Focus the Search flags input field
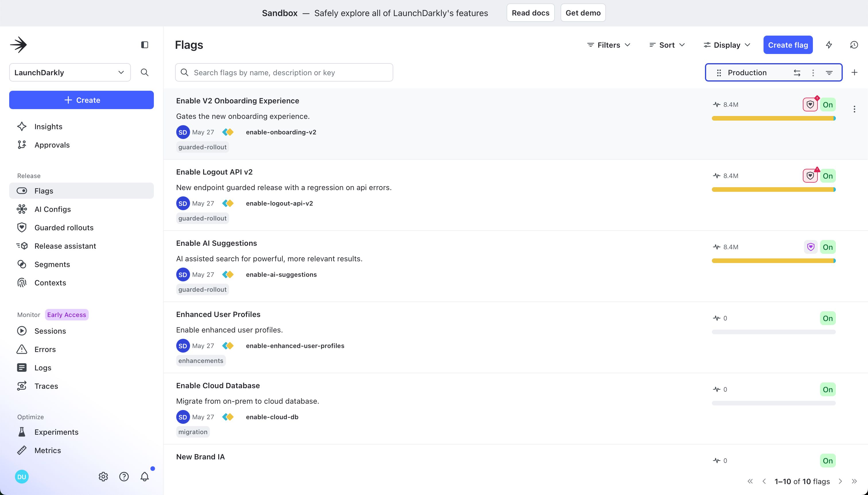The height and width of the screenshot is (495, 868). pyautogui.click(x=284, y=72)
